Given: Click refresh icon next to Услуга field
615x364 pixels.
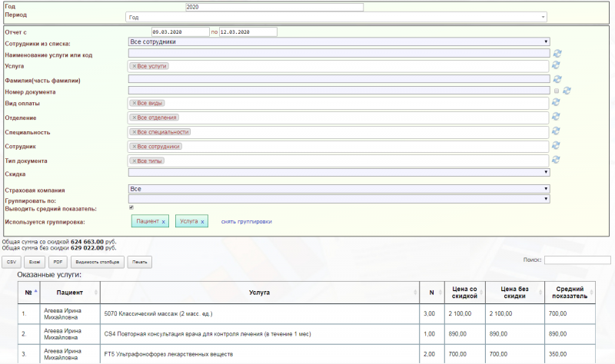Looking at the screenshot, I should coord(557,66).
